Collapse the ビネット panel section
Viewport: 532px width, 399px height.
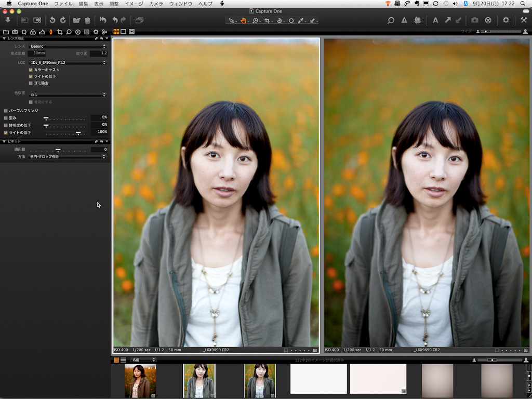coord(4,141)
